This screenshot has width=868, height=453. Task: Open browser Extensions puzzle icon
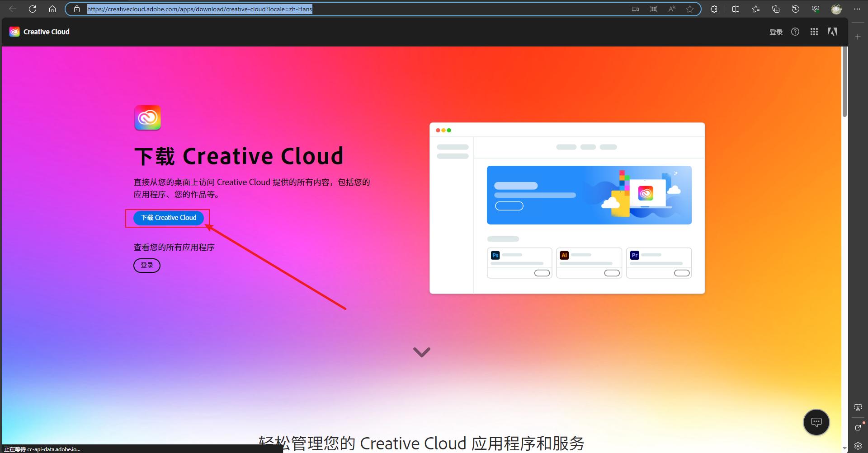(714, 9)
